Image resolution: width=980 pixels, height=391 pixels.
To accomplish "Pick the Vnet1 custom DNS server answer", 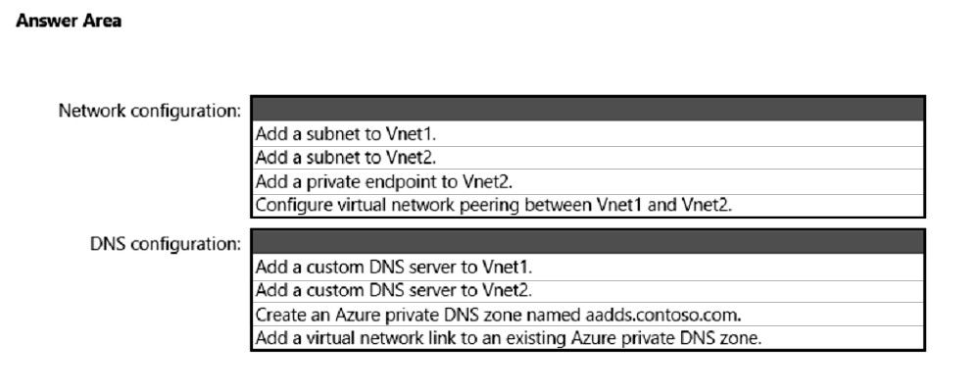I will tap(587, 268).
